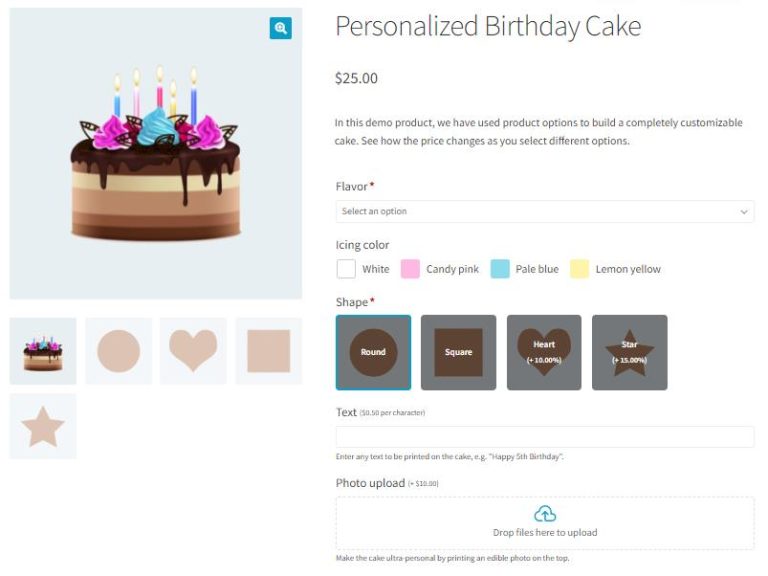This screenshot has height=576, width=768.
Task: View the star cake shape thumbnail
Action: (43, 426)
